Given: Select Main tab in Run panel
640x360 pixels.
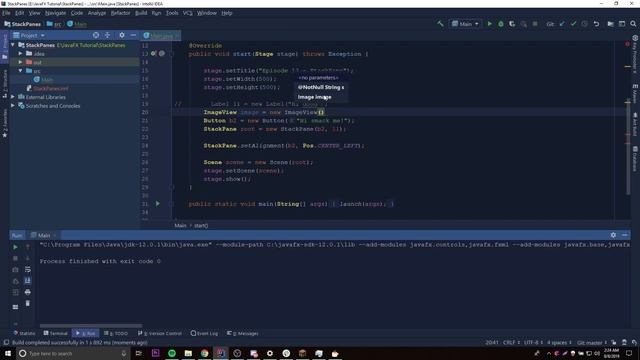Looking at the screenshot, I should tap(43, 236).
